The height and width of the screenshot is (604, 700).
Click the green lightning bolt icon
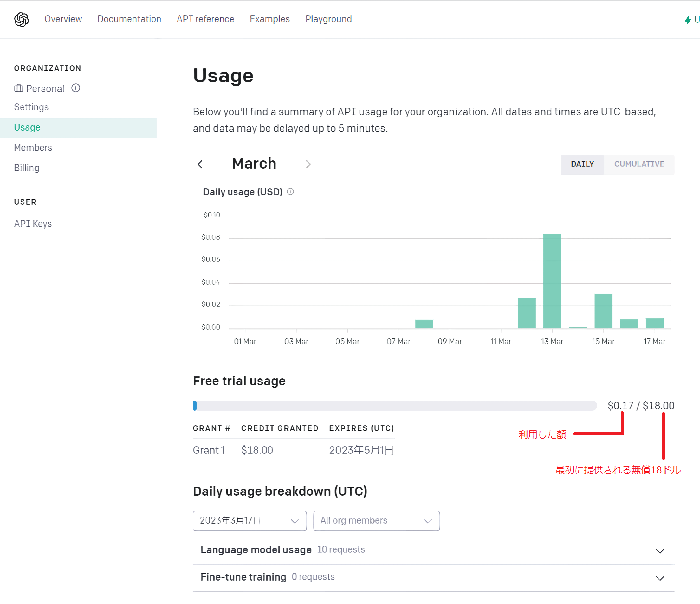pos(688,20)
